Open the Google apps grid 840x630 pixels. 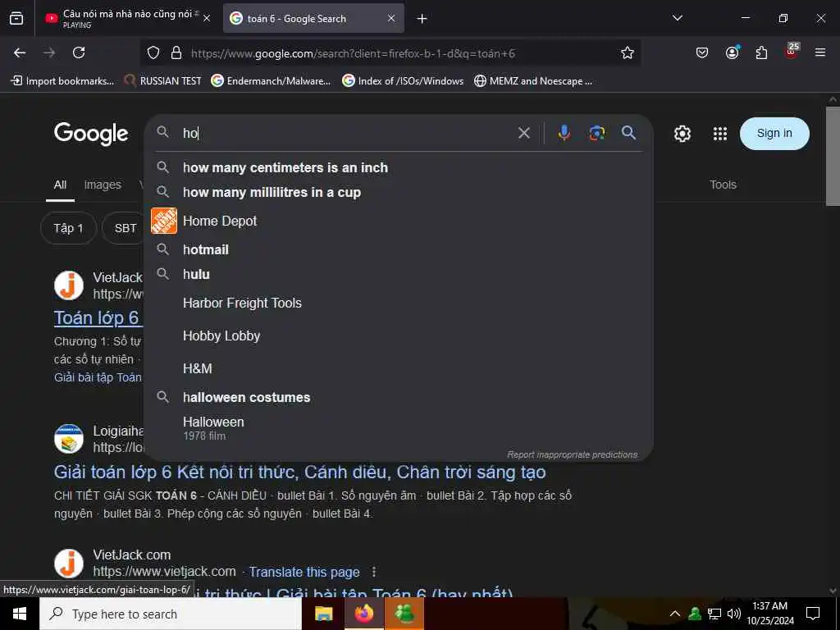point(720,134)
